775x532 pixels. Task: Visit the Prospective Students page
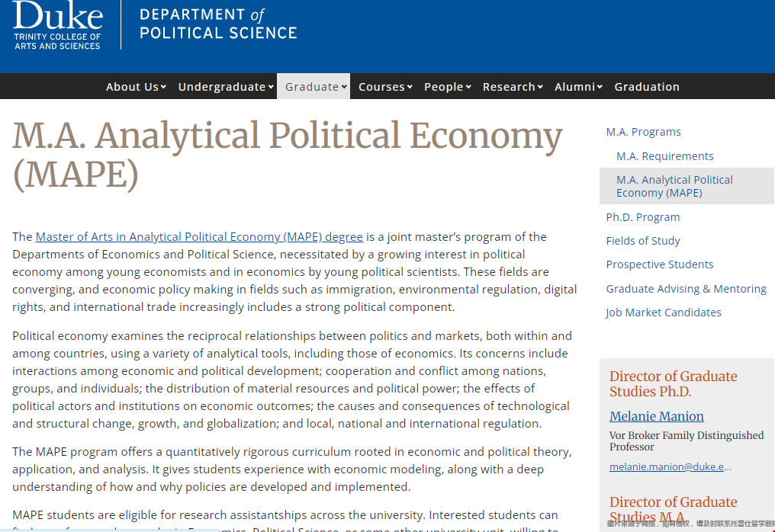(x=659, y=264)
